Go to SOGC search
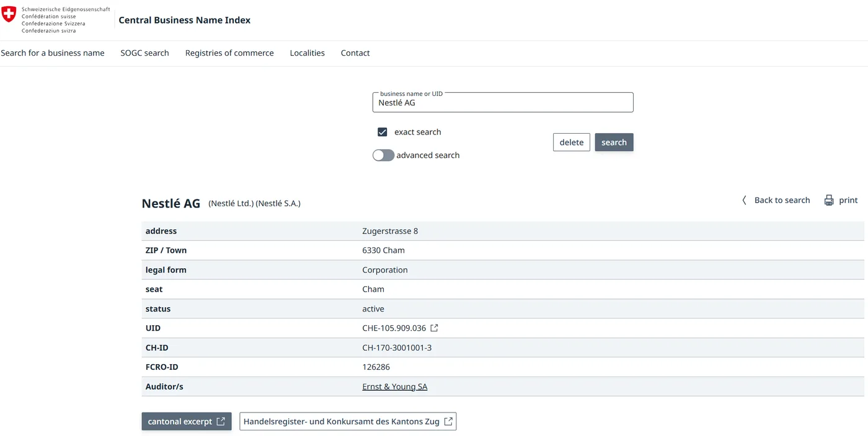 click(x=144, y=53)
